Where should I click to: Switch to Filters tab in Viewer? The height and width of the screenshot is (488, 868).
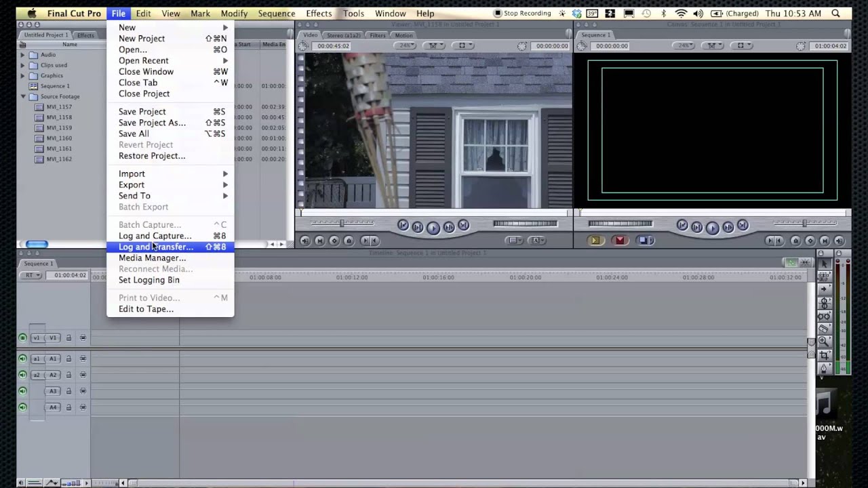[x=378, y=35]
